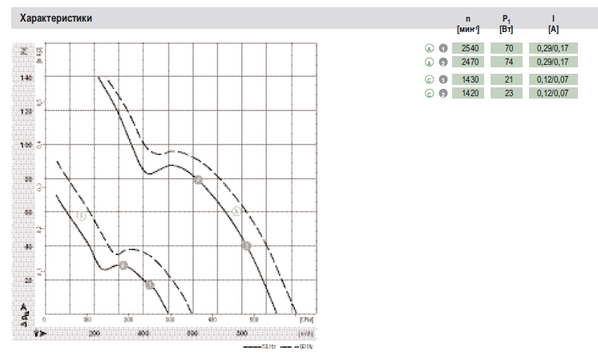Click the lowest gray operating point on the lower curve

[149, 285]
